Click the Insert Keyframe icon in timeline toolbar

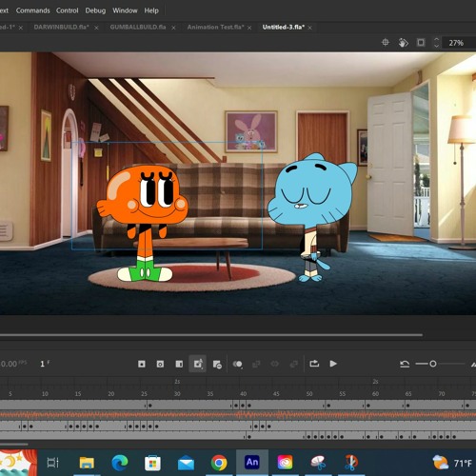click(x=142, y=364)
